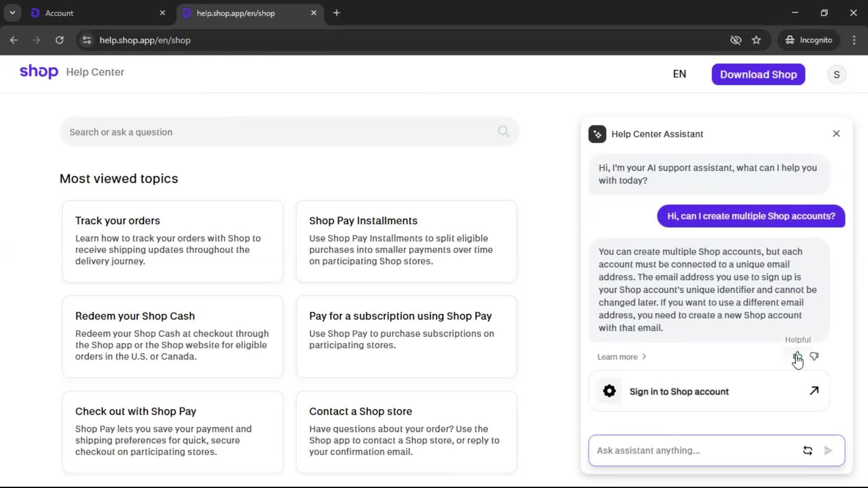Click the tracking protection eye icon
Image resolution: width=868 pixels, height=488 pixels.
(736, 40)
